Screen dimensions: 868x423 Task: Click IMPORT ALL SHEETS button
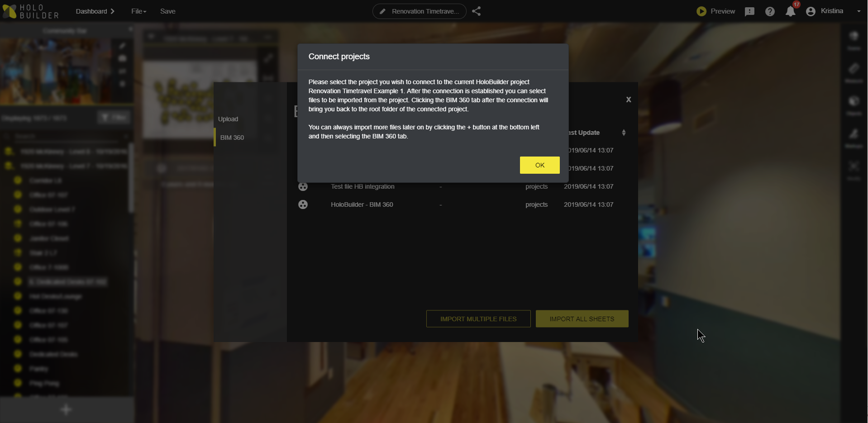point(582,319)
